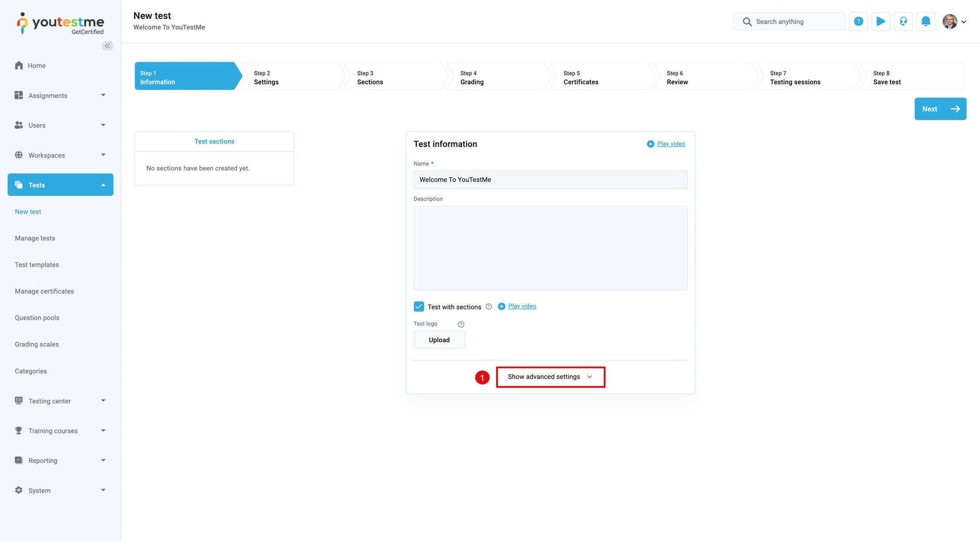Click the Workspaces globe icon
Viewport: 980px width, 541px height.
(19, 155)
